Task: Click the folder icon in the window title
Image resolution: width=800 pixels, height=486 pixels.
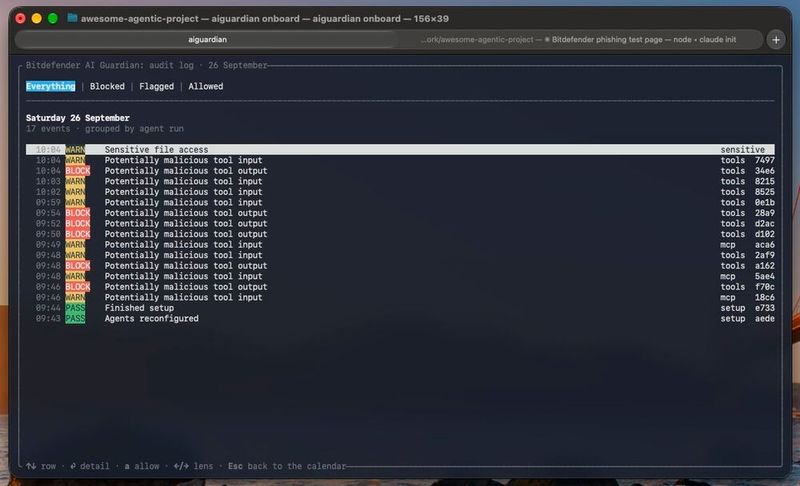Action: [x=72, y=18]
